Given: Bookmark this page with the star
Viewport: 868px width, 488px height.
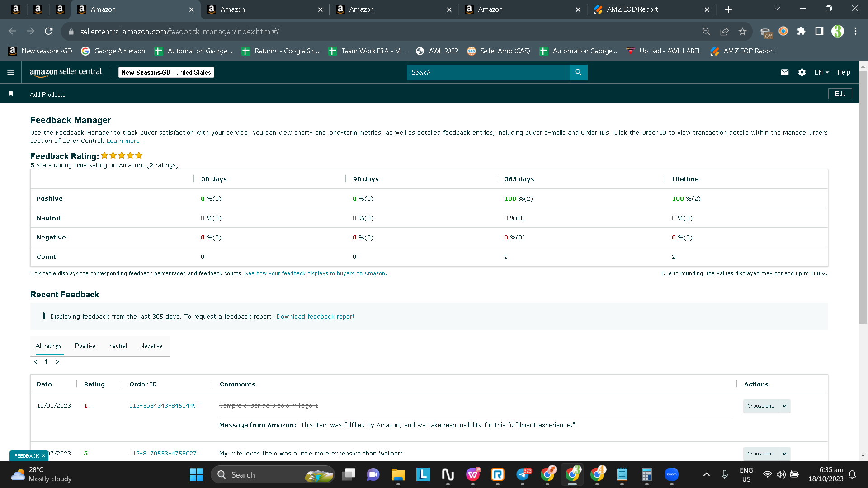Looking at the screenshot, I should point(742,31).
